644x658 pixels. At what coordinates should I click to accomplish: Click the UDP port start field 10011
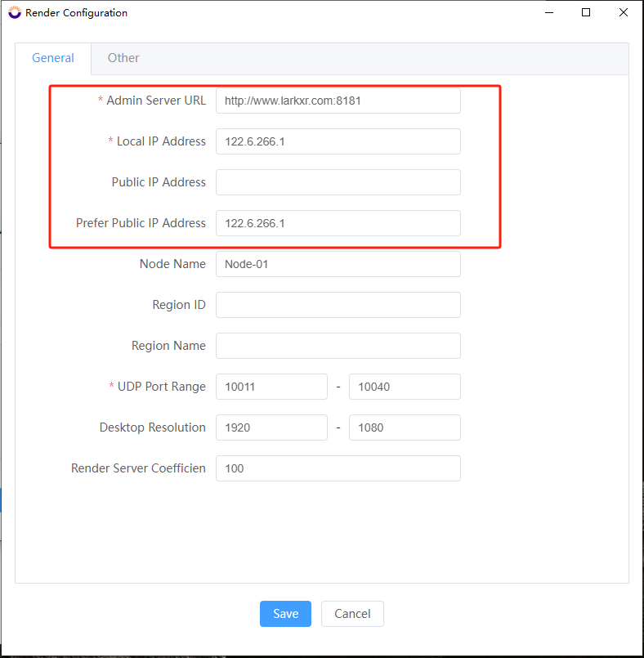[271, 387]
